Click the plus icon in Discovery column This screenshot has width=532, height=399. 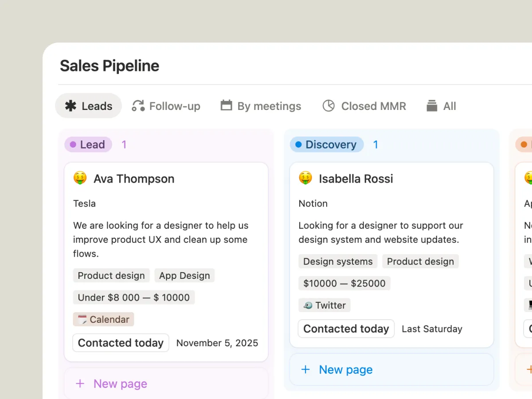[305, 369]
